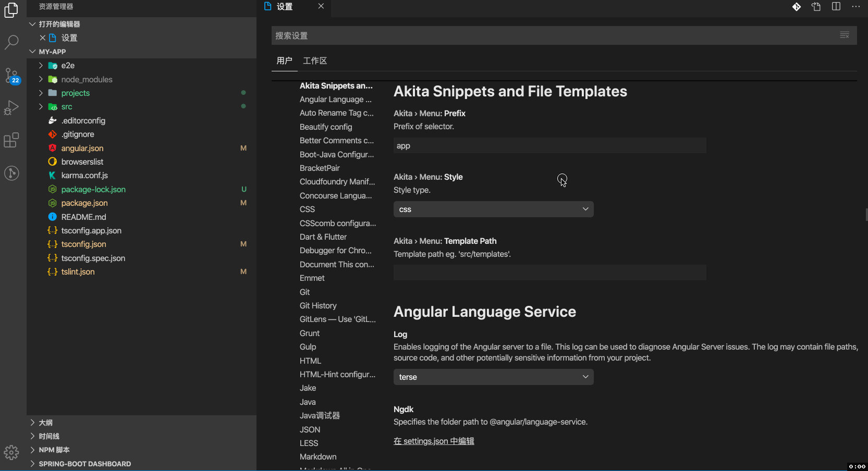Image resolution: width=868 pixels, height=471 pixels.
Task: Select Better Comments in settings list
Action: [x=337, y=141]
